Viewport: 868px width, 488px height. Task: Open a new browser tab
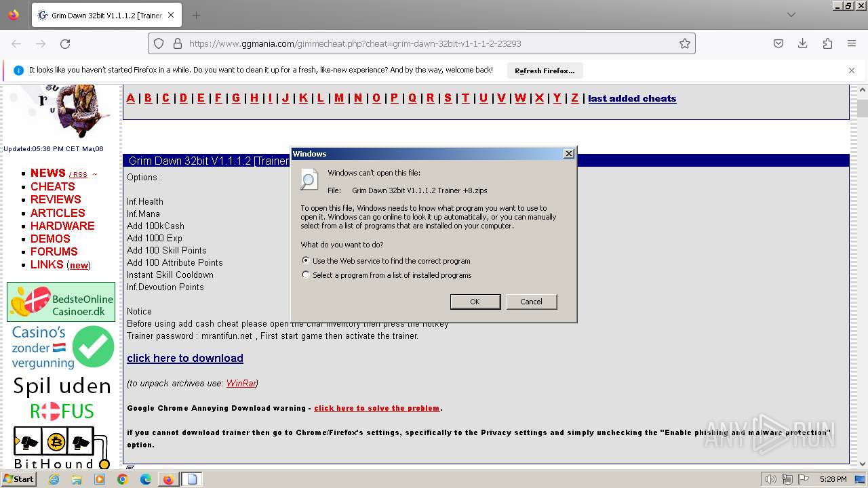click(x=196, y=15)
